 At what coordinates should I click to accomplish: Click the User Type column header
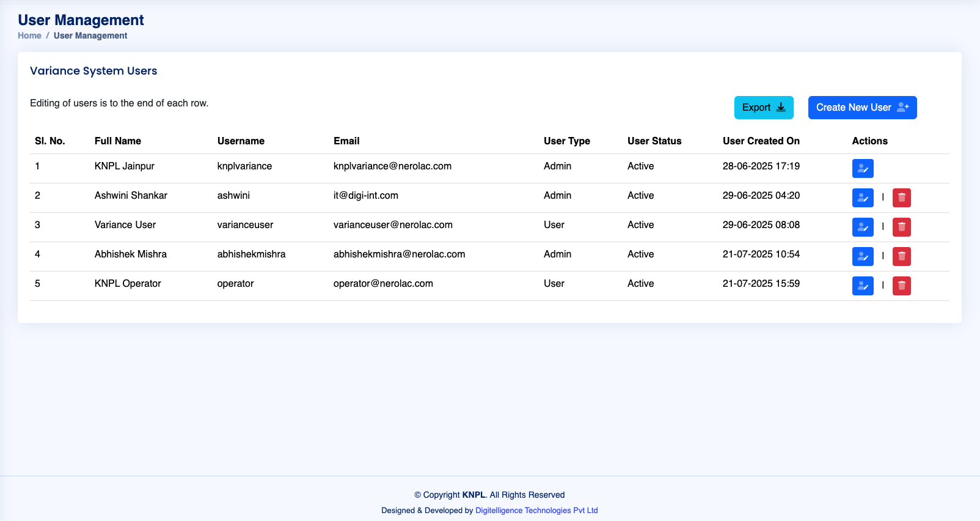pos(567,141)
